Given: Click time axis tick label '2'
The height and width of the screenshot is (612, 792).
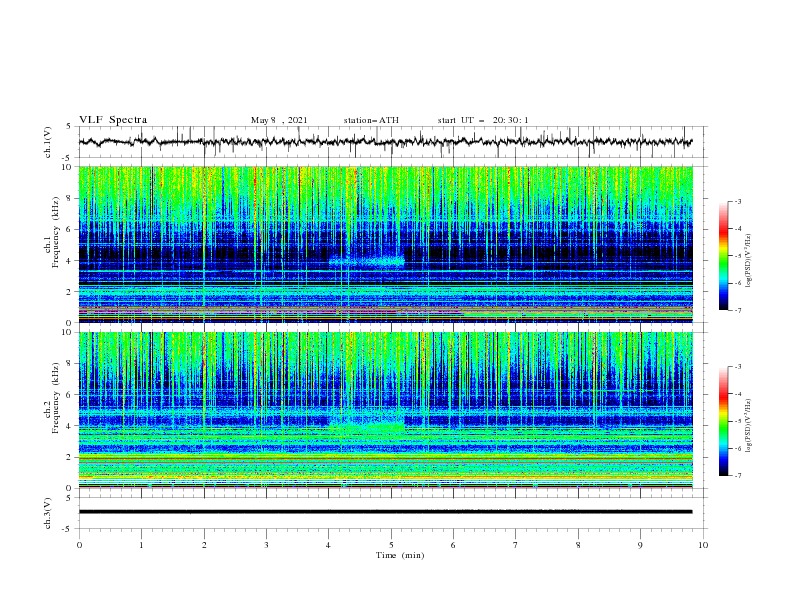Looking at the screenshot, I should click(x=204, y=545).
